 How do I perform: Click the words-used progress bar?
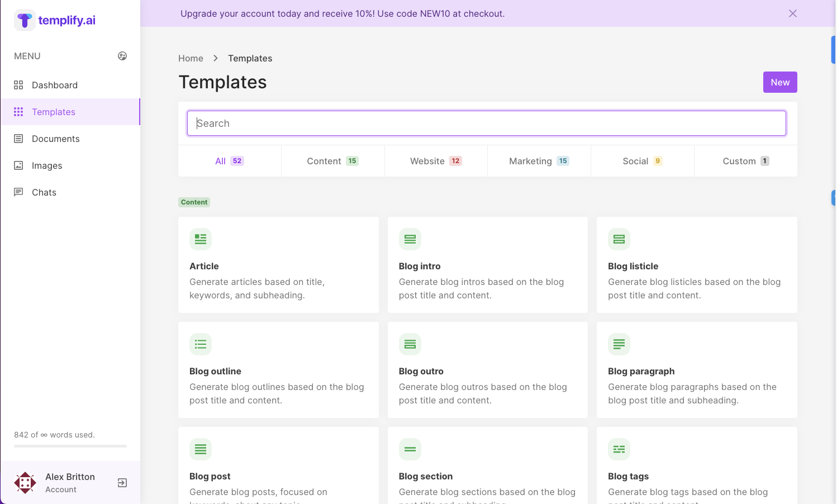pyautogui.click(x=70, y=446)
